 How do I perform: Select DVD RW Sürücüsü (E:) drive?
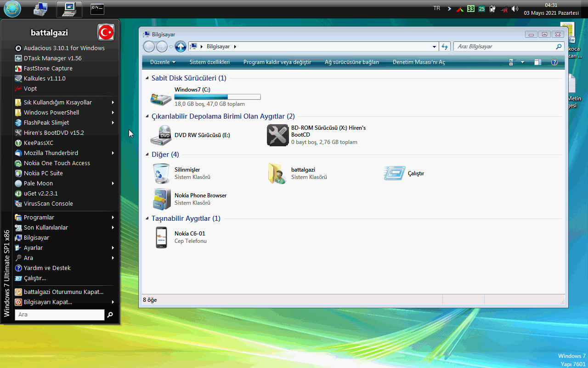191,135
